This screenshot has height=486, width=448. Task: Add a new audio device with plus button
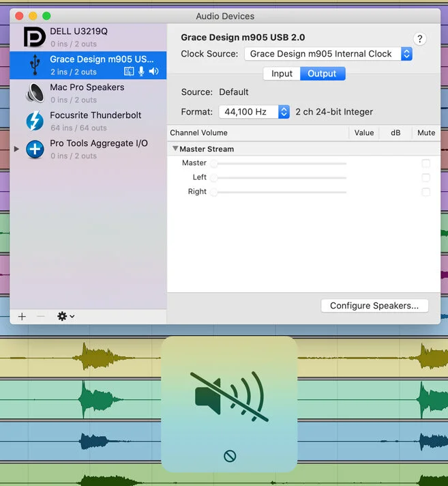pyautogui.click(x=22, y=317)
